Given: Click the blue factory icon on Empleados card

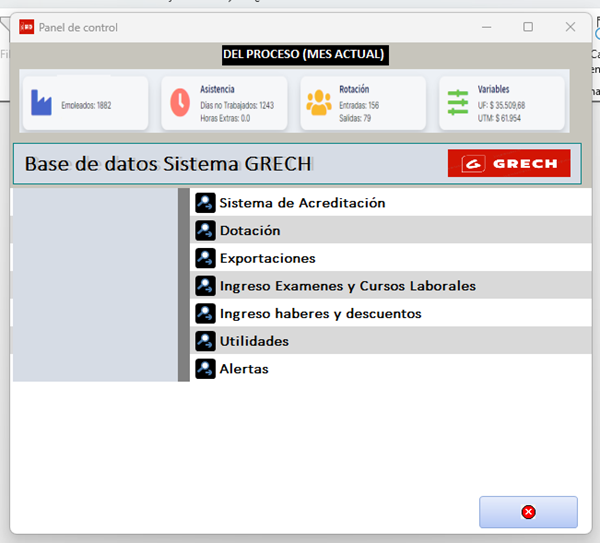Looking at the screenshot, I should tap(41, 103).
